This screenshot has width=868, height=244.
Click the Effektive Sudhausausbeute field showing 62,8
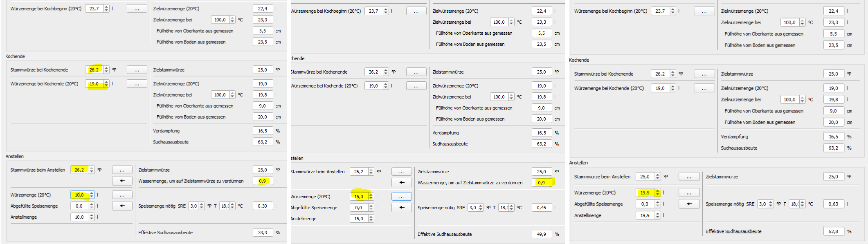pos(833,231)
